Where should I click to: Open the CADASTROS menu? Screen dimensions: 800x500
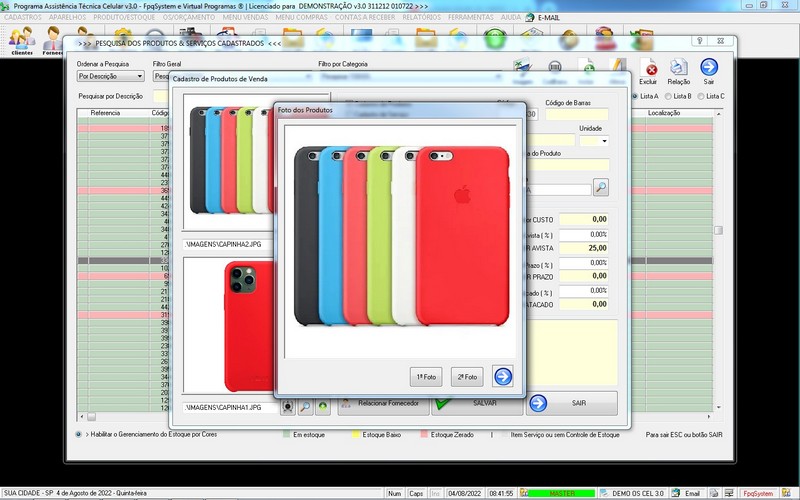[22, 17]
